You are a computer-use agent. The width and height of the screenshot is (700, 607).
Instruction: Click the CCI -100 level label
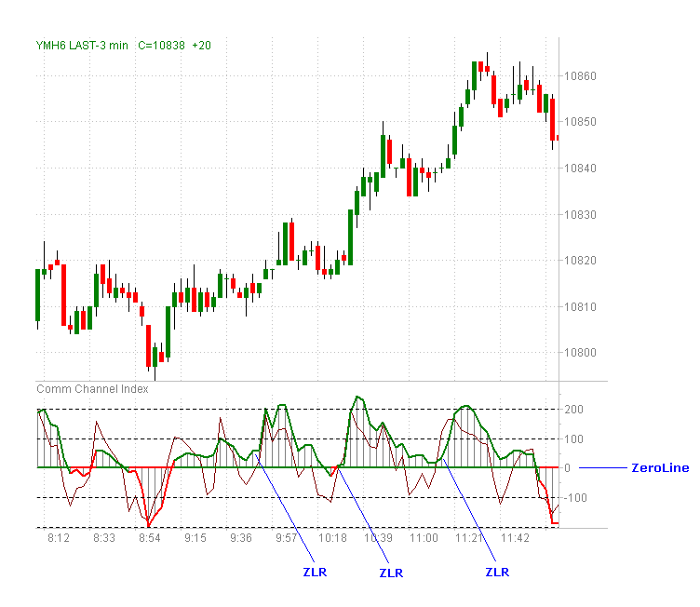tap(573, 497)
